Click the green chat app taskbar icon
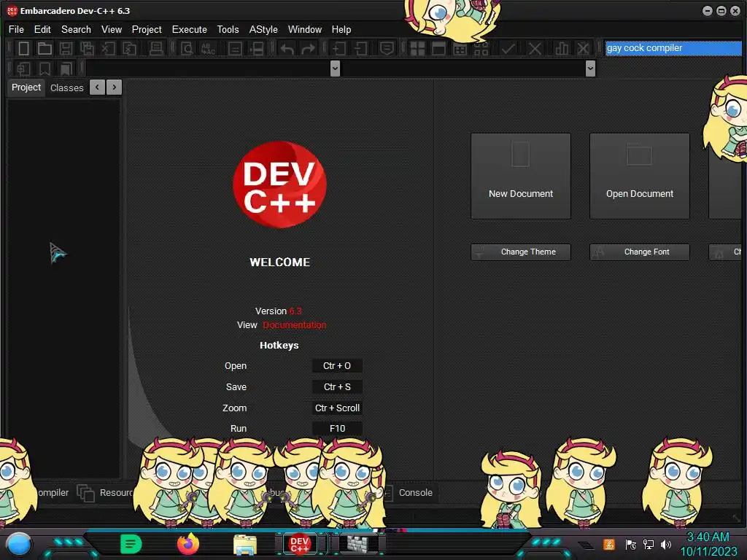Screen dimensions: 747x560 pos(131,544)
